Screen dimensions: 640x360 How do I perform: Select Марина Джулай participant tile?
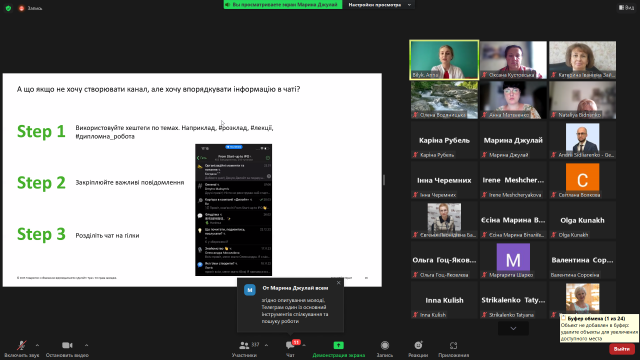click(x=513, y=140)
